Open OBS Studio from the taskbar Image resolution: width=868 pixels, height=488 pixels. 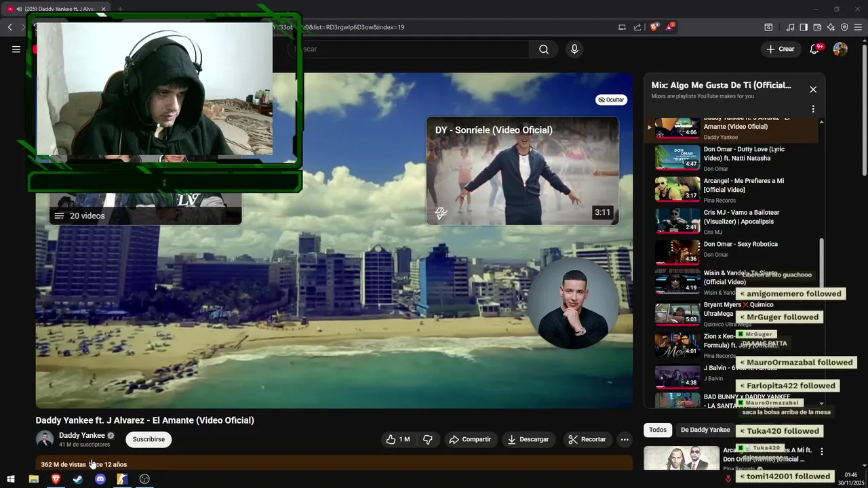tap(144, 479)
